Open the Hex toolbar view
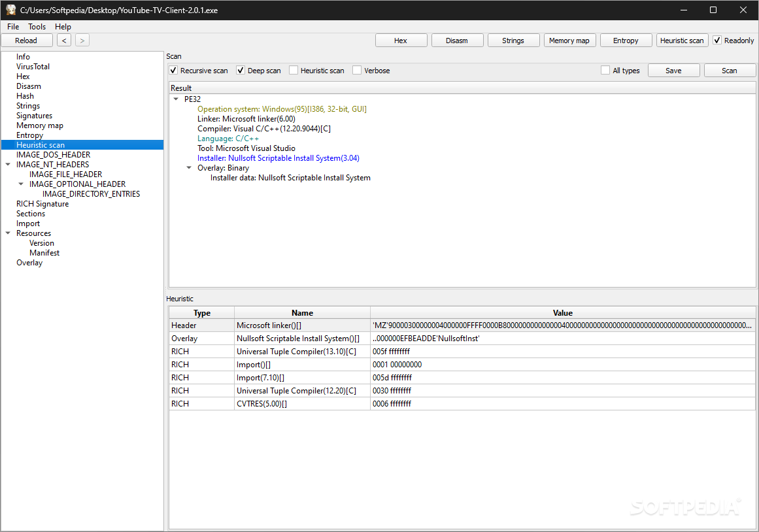 tap(401, 41)
